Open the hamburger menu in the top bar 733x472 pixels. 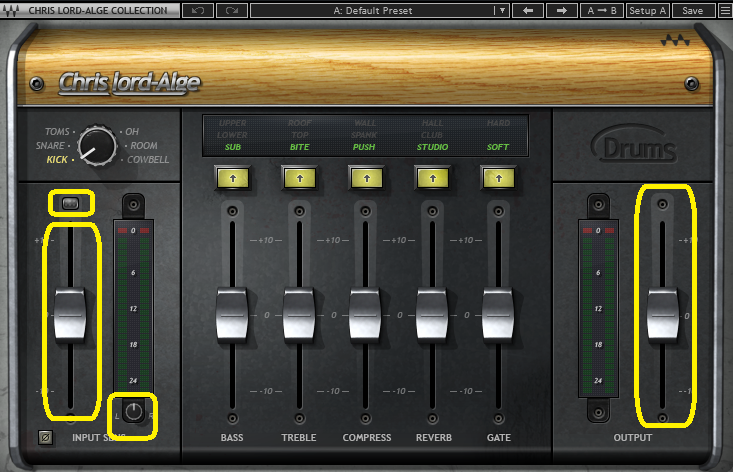[x=723, y=10]
